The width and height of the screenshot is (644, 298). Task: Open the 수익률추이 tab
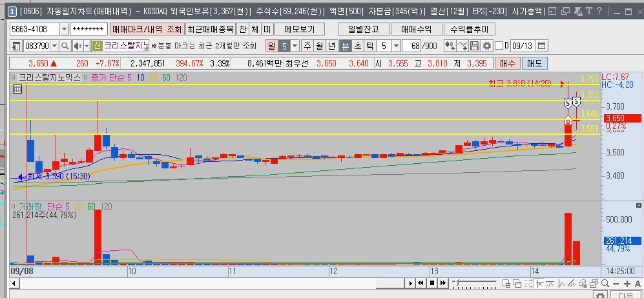[x=470, y=29]
